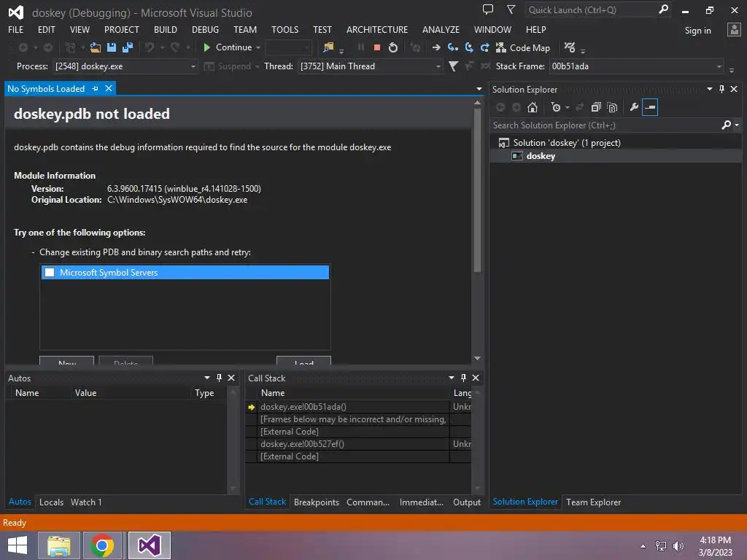Click the Sign in link
This screenshot has height=560, width=747.
tap(697, 31)
